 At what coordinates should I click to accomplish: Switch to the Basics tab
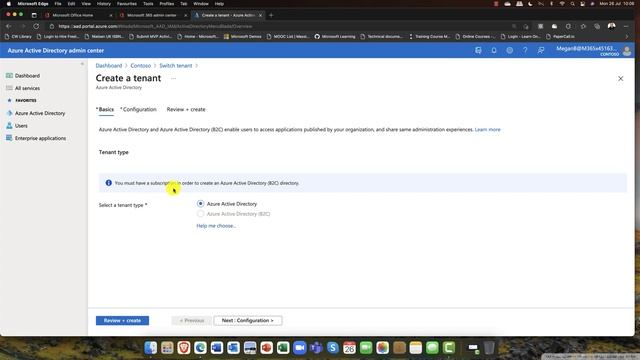105,109
